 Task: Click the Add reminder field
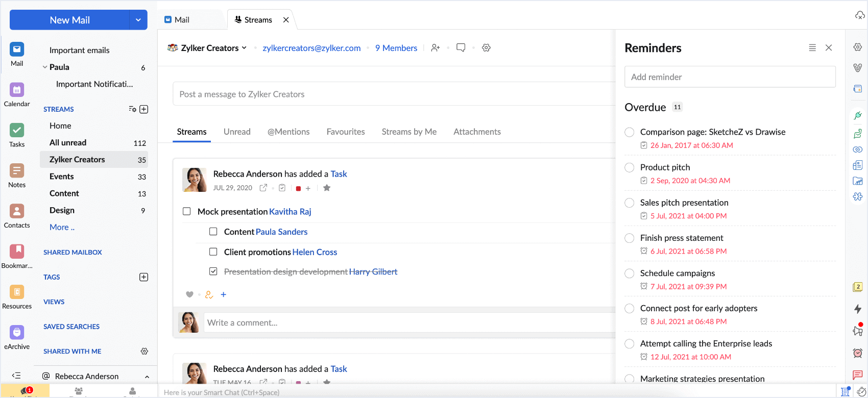(x=730, y=77)
